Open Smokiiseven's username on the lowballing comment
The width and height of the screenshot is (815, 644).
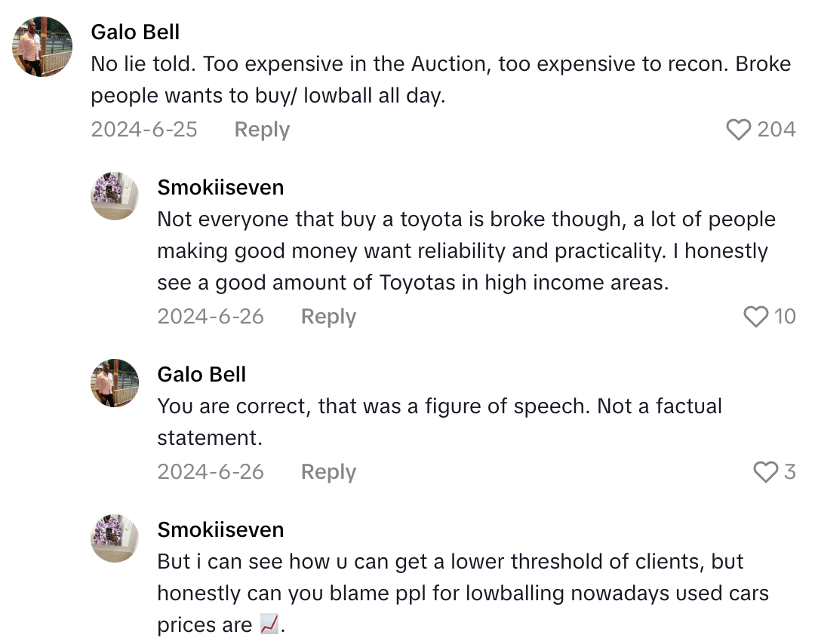tap(220, 529)
